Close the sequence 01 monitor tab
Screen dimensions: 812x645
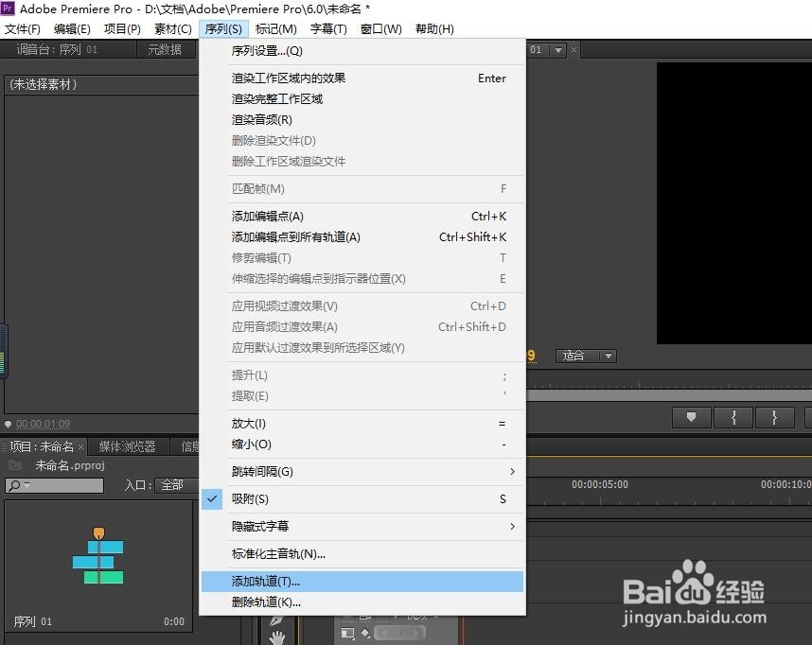pos(574,50)
